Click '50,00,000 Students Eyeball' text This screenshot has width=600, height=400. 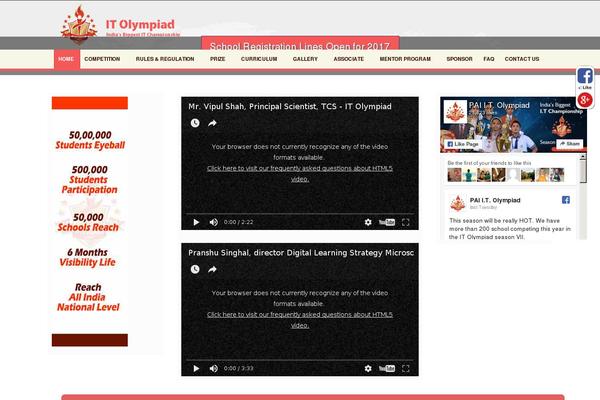[x=90, y=140]
